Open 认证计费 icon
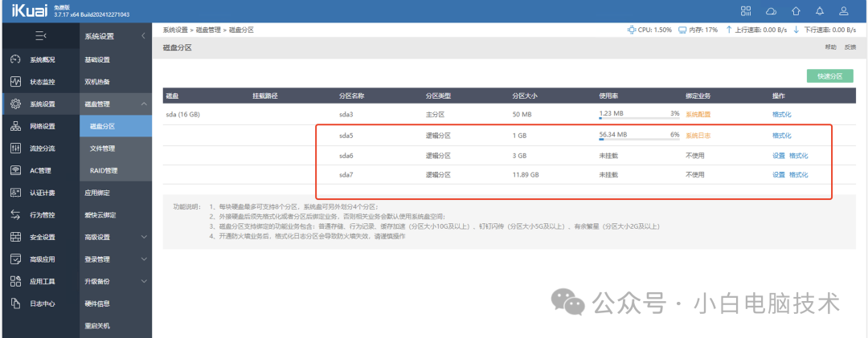Image resolution: width=868 pixels, height=338 pixels. coord(15,193)
